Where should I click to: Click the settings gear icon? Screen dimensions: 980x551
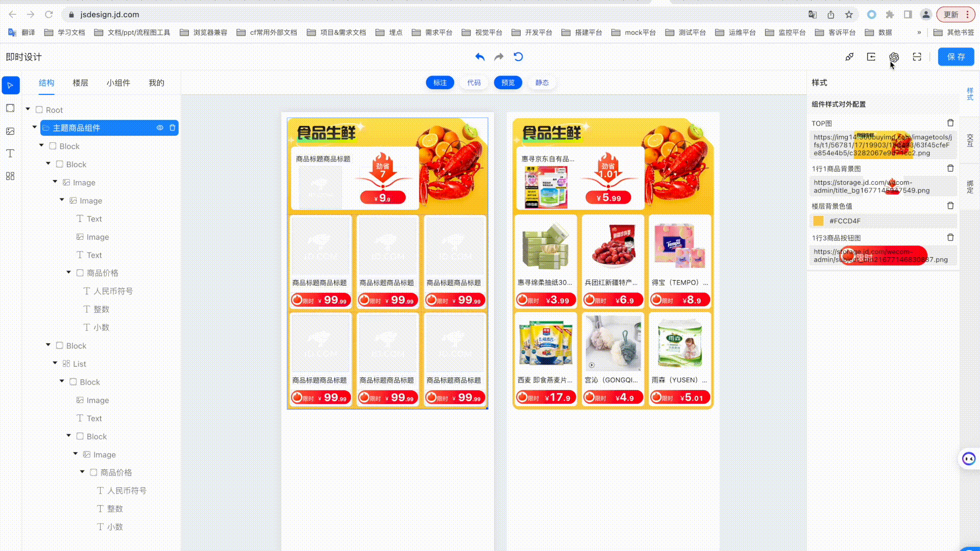point(894,57)
